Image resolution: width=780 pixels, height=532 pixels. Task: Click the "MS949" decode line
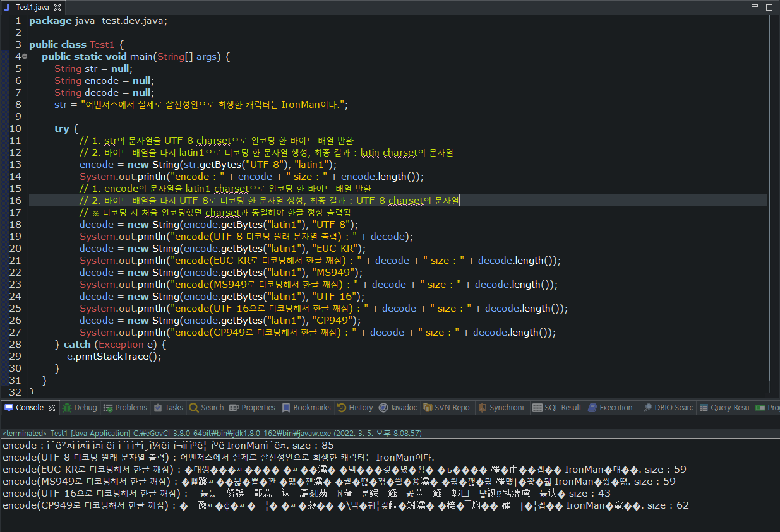click(x=221, y=273)
